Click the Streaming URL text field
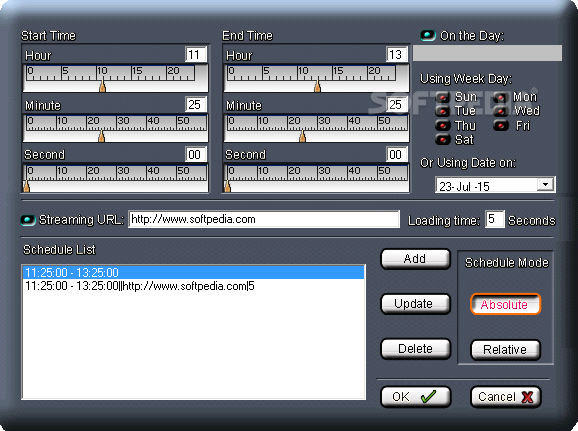 click(x=264, y=219)
